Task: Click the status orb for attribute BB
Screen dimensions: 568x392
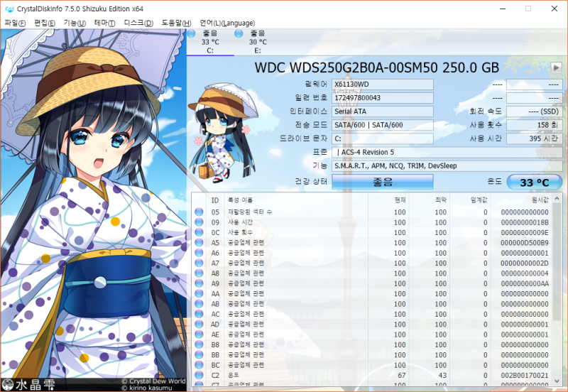Action: [199, 354]
